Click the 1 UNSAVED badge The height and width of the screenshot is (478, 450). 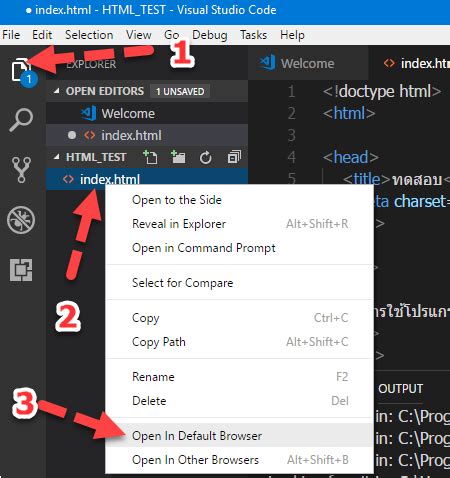pyautogui.click(x=180, y=91)
